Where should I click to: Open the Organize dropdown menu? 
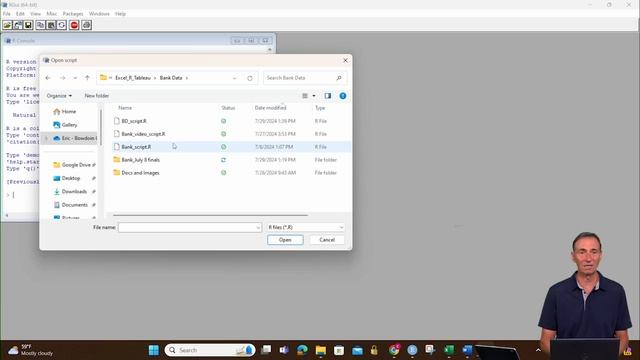click(x=59, y=96)
